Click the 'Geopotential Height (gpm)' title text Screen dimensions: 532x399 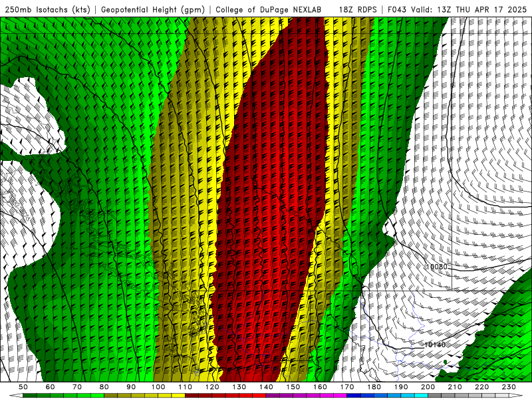pos(153,9)
